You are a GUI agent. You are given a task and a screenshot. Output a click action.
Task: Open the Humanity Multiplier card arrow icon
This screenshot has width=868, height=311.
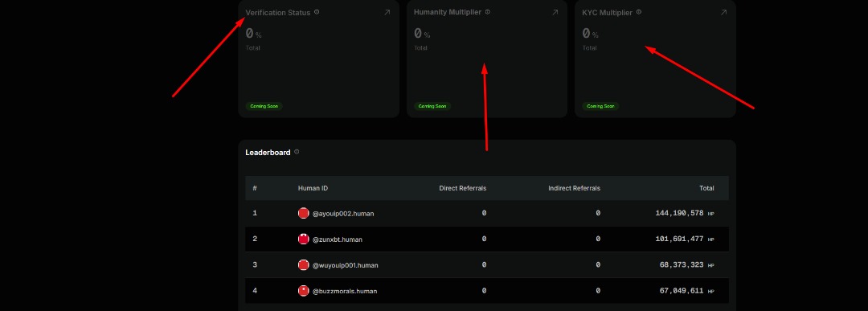click(555, 12)
